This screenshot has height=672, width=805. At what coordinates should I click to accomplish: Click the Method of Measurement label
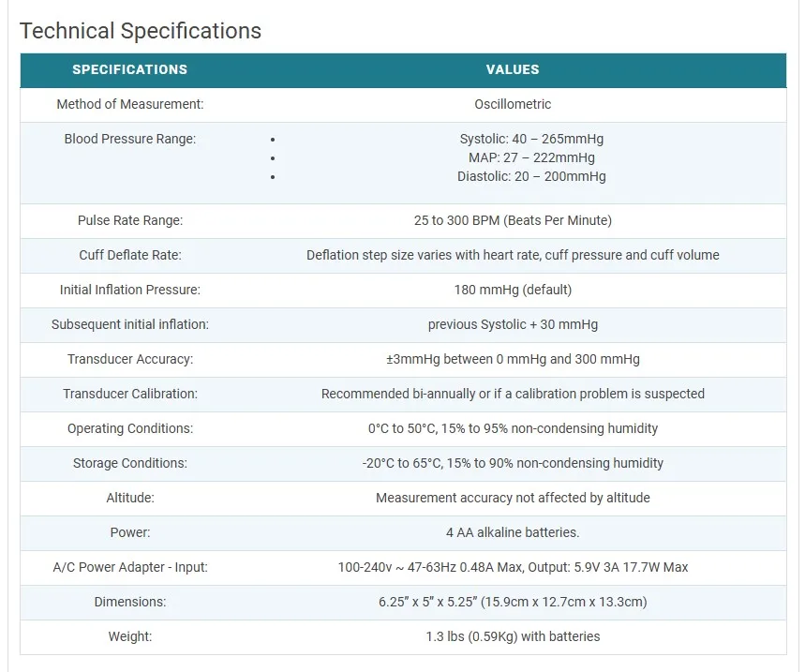click(x=129, y=104)
